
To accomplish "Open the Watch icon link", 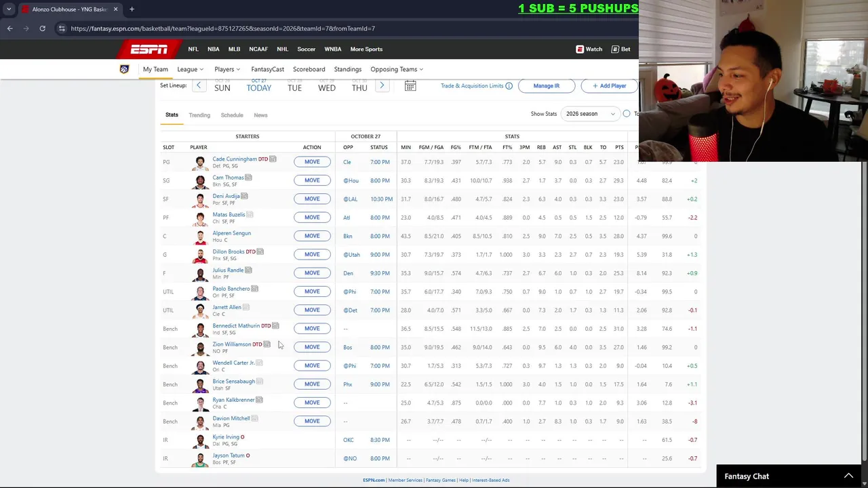I will [589, 49].
